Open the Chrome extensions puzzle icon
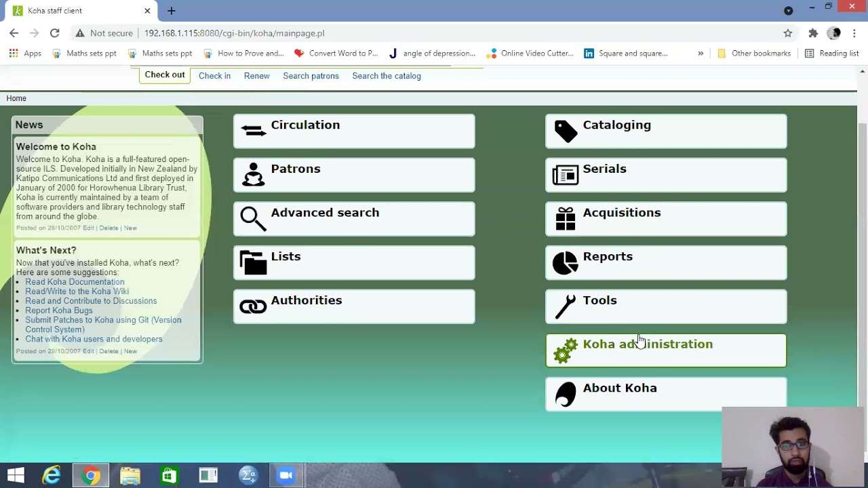 813,33
